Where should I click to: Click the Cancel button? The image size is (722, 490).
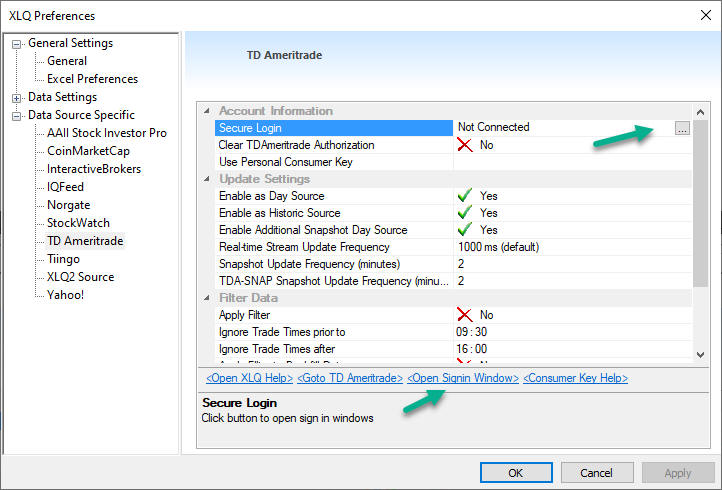597,473
